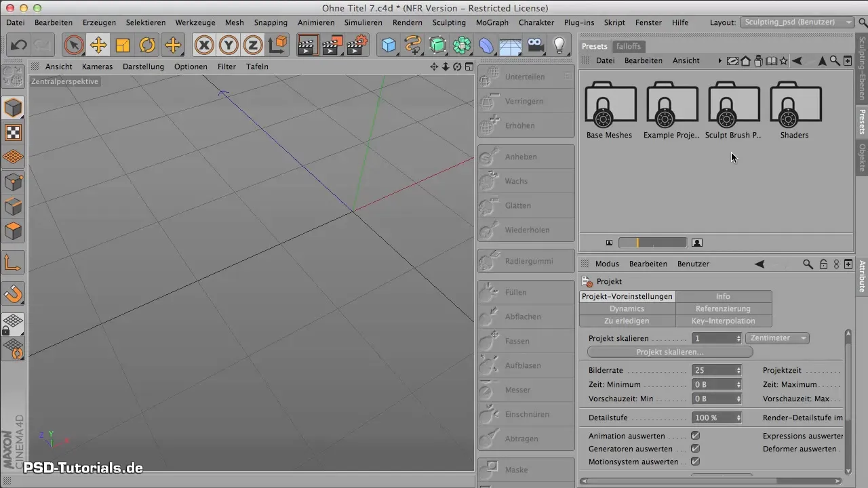Viewport: 868px width, 488px height.
Task: Toggle the Y axis lock
Action: coord(229,45)
